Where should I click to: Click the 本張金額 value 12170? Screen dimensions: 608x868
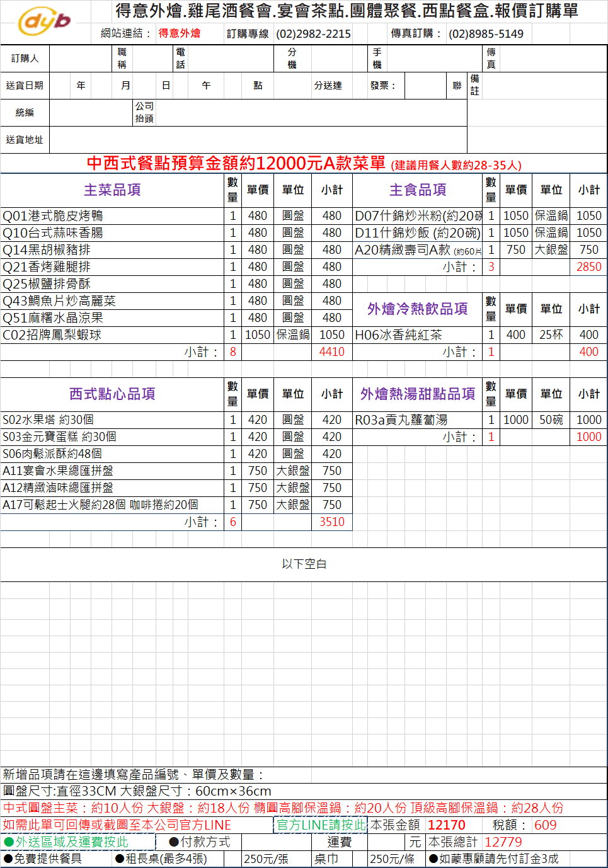click(x=446, y=825)
